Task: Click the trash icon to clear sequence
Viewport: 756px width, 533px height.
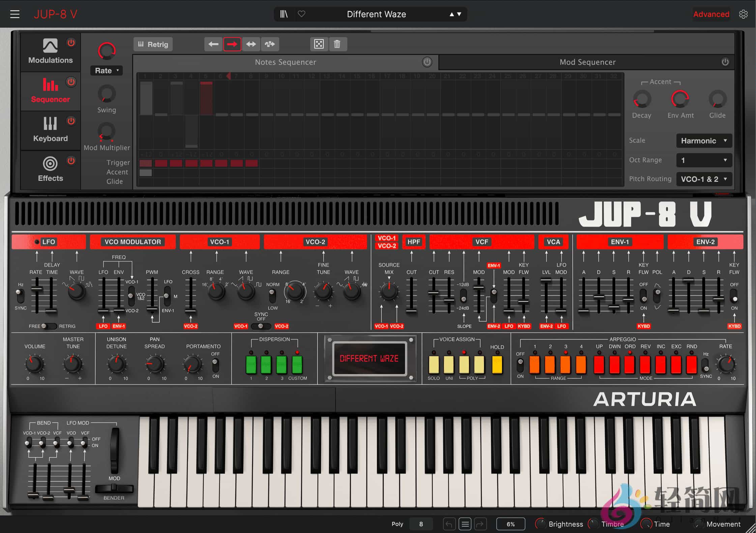Action: (x=337, y=44)
